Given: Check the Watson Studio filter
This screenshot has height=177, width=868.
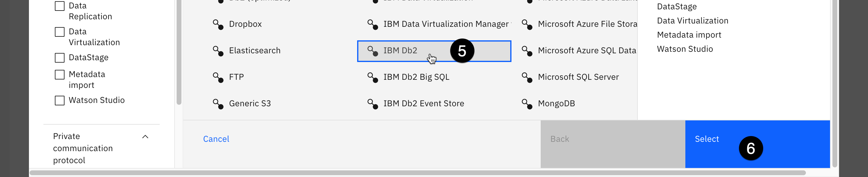Looking at the screenshot, I should pos(60,101).
